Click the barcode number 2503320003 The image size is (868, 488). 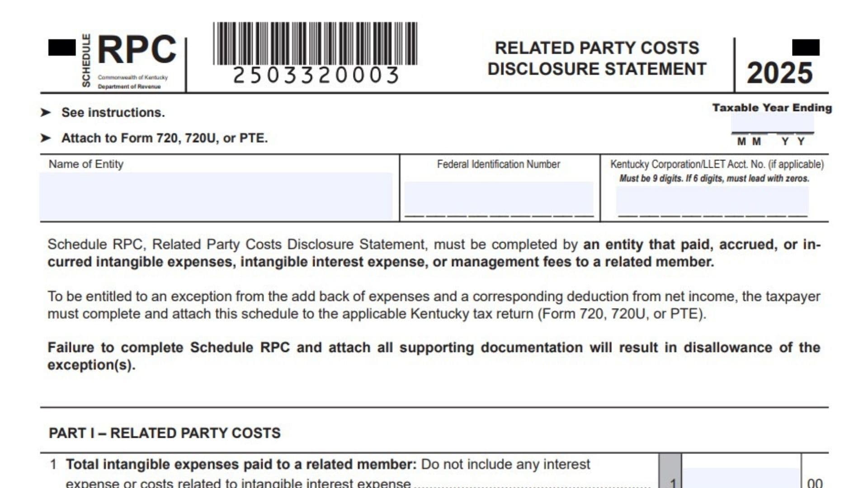click(316, 75)
